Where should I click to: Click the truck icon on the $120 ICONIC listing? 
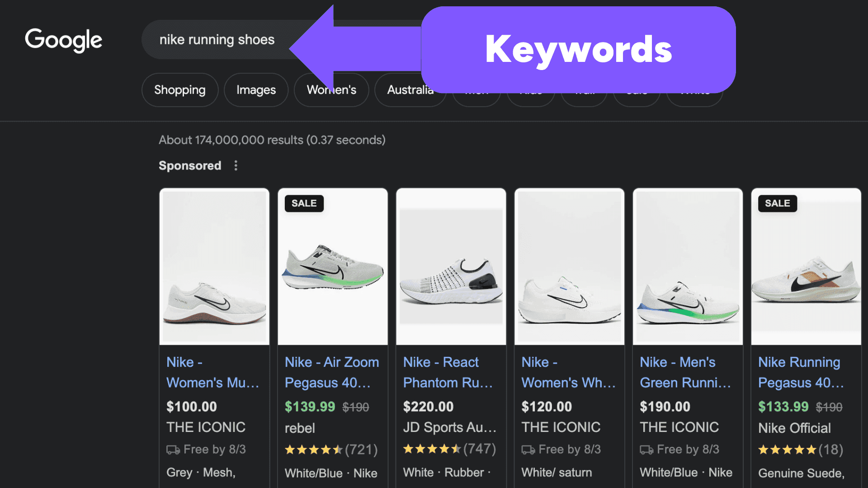coord(528,449)
